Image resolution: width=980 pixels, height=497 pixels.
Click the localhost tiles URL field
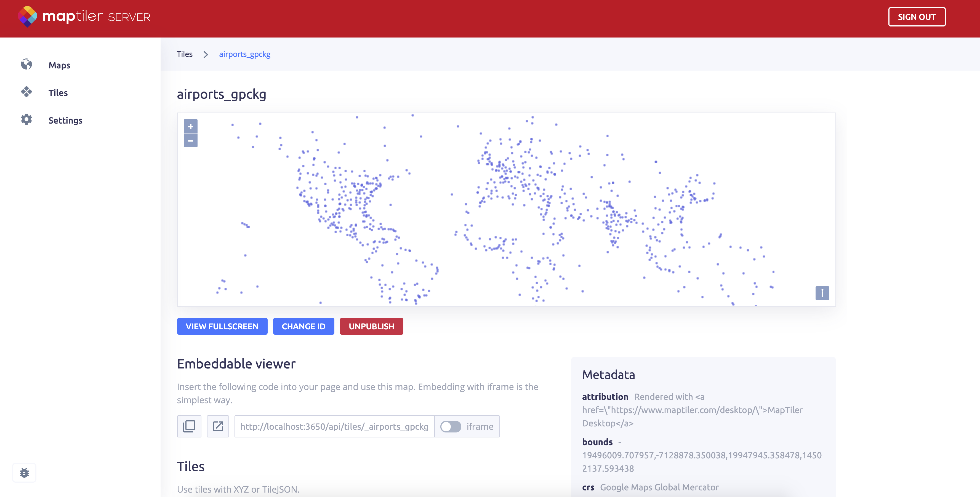(334, 427)
